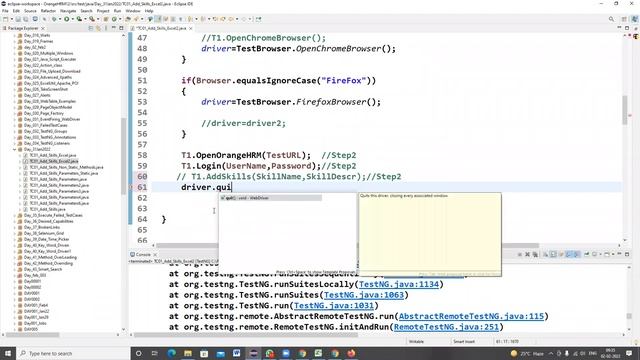The height and width of the screenshot is (360, 640).
Task: Open the Window menu
Action: tap(133, 11)
